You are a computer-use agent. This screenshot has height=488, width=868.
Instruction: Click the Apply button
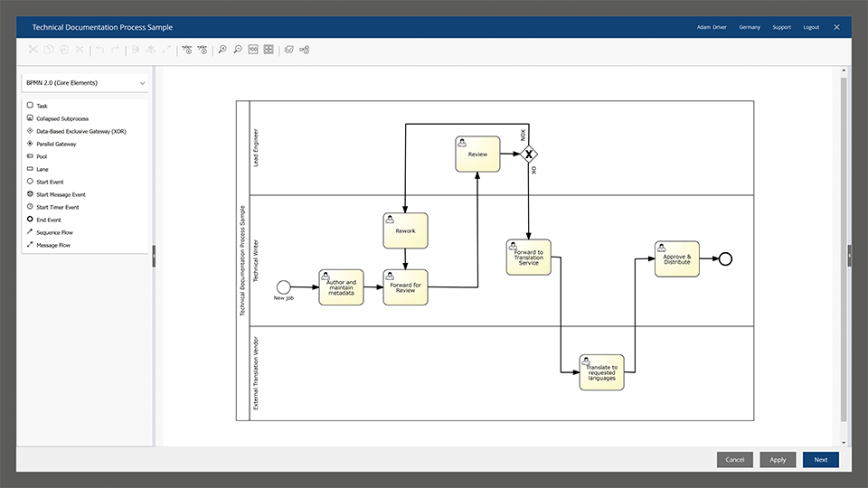click(778, 459)
